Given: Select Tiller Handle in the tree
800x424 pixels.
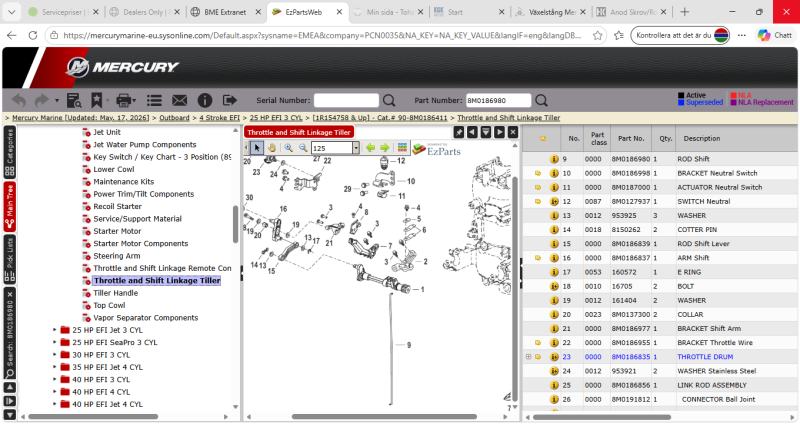Looking at the screenshot, I should [x=115, y=293].
